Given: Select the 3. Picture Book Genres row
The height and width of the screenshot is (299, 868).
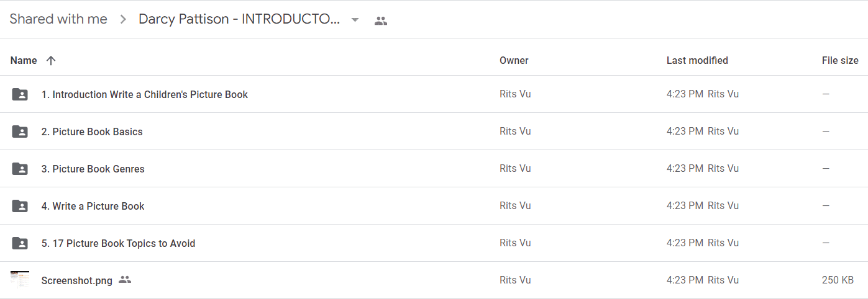Looking at the screenshot, I should point(434,169).
